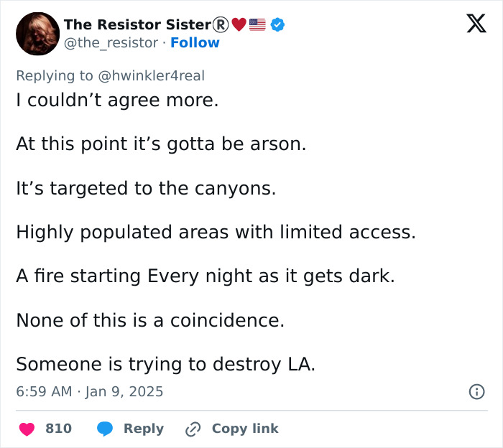
Task: Click the chain link copy icon
Action: (193, 429)
